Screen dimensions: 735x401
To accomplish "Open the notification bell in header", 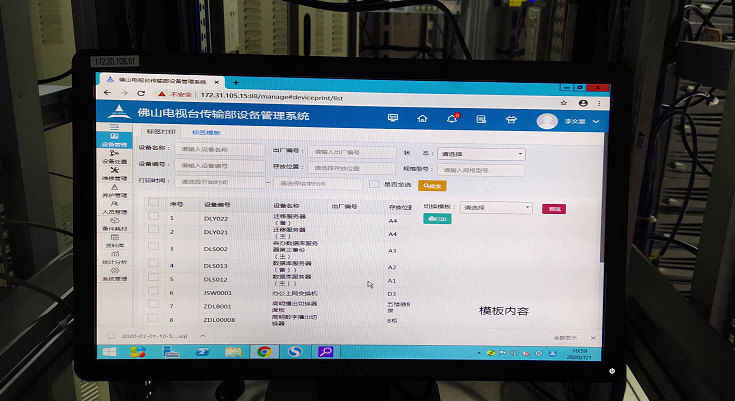I will [x=451, y=119].
